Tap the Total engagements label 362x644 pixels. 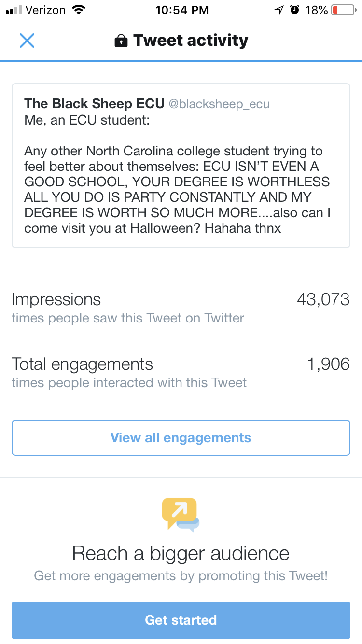pos(82,364)
